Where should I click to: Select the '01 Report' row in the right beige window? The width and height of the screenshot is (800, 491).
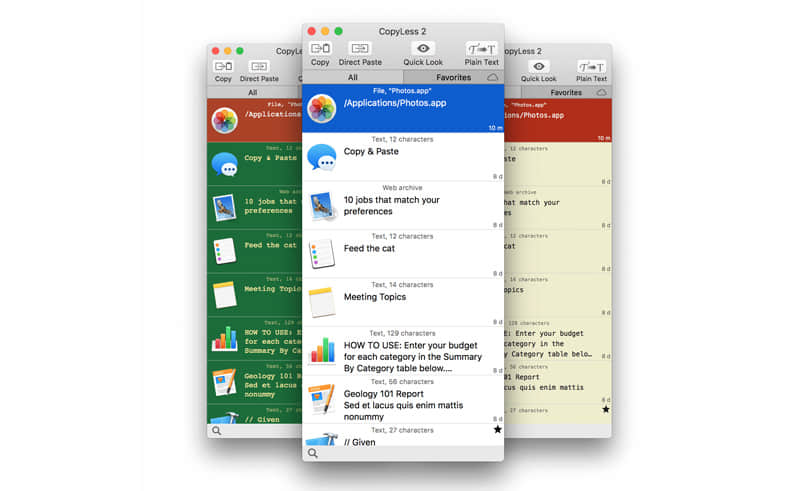pyautogui.click(x=558, y=382)
